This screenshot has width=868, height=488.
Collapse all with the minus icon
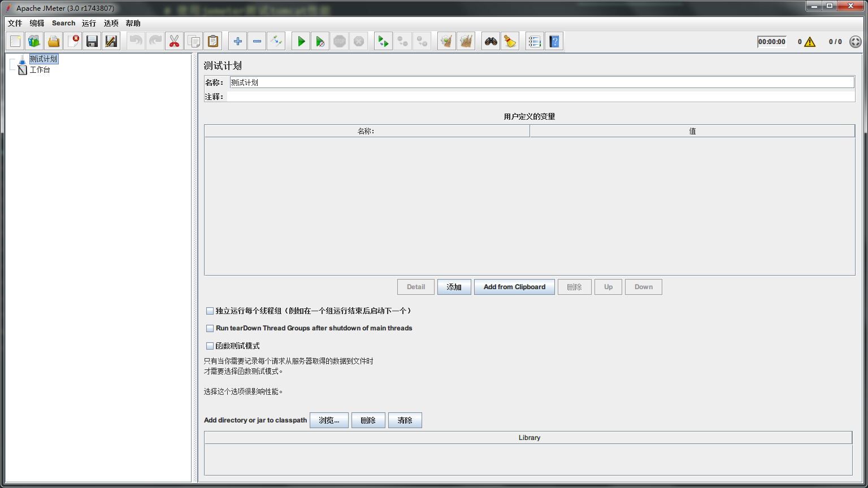(x=257, y=41)
